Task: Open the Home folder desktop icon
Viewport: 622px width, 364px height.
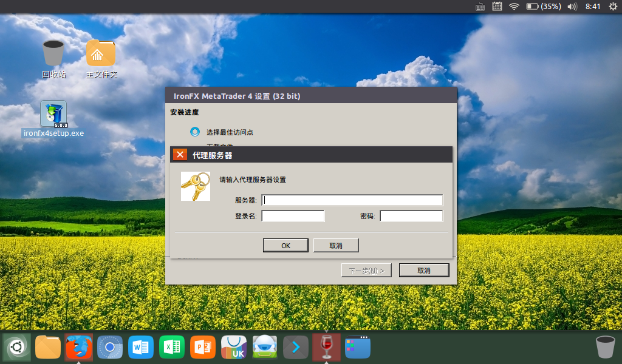Action: (101, 59)
